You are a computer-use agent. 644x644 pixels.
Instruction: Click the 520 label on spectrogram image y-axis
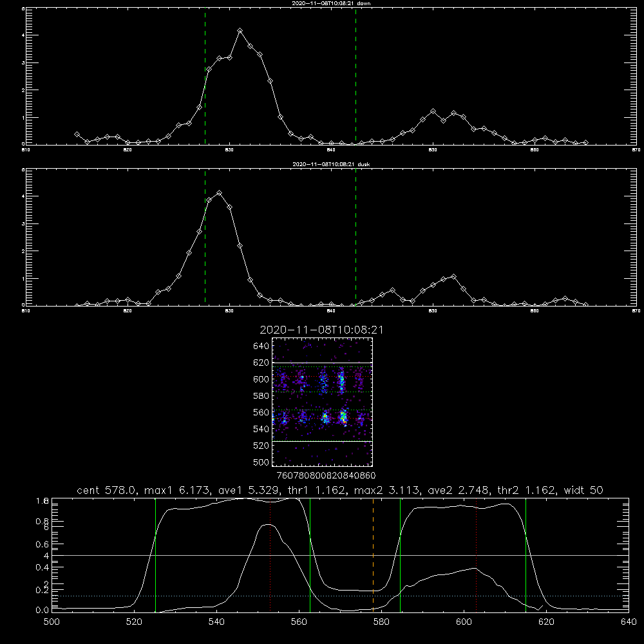point(261,446)
